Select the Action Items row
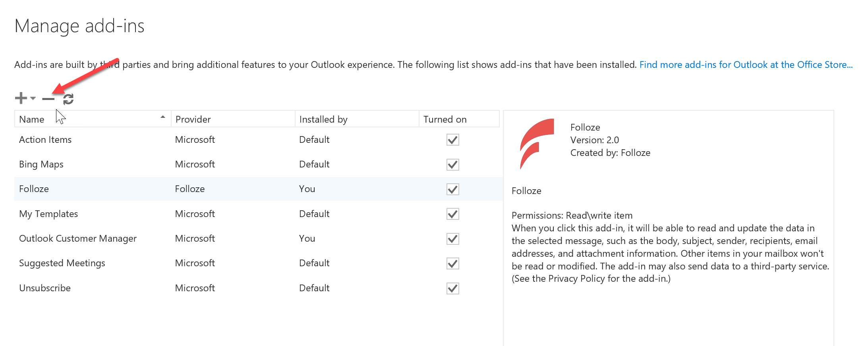 (x=258, y=140)
